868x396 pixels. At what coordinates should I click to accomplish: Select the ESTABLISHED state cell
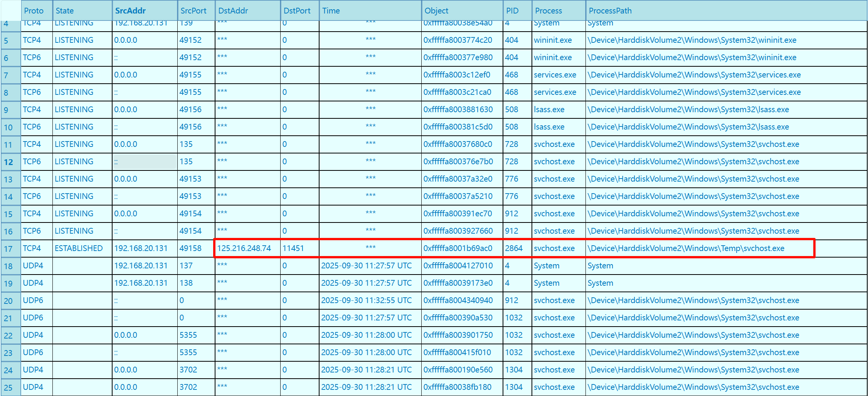(79, 248)
